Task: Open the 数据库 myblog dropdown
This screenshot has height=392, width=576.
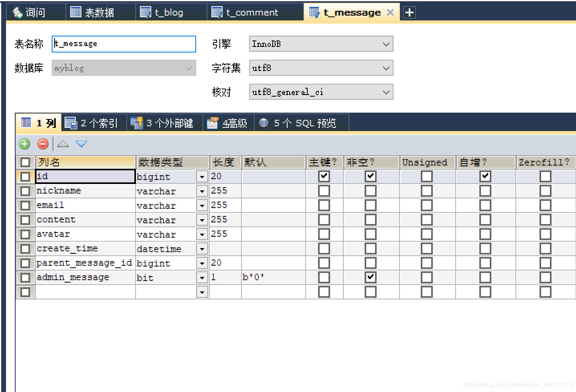Action: coord(124,68)
